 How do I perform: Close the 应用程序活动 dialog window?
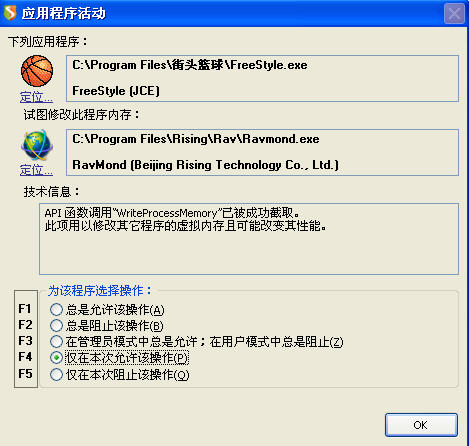pyautogui.click(x=454, y=13)
